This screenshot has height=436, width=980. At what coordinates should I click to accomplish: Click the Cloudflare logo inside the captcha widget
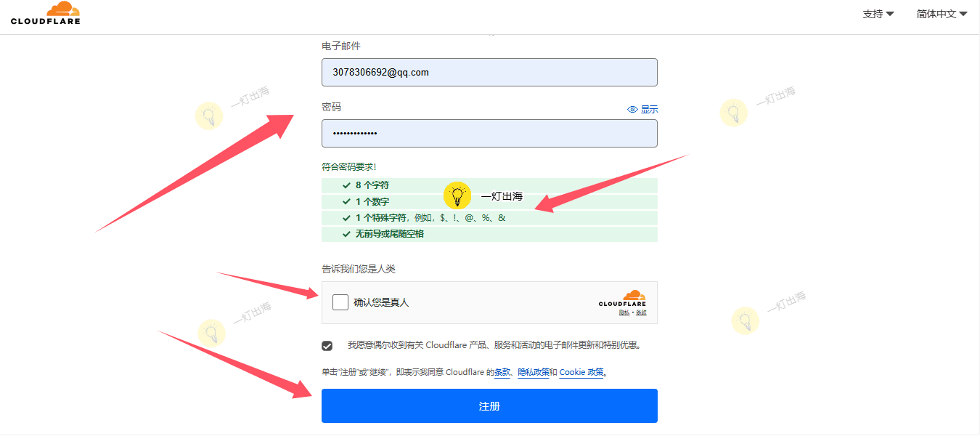622,298
